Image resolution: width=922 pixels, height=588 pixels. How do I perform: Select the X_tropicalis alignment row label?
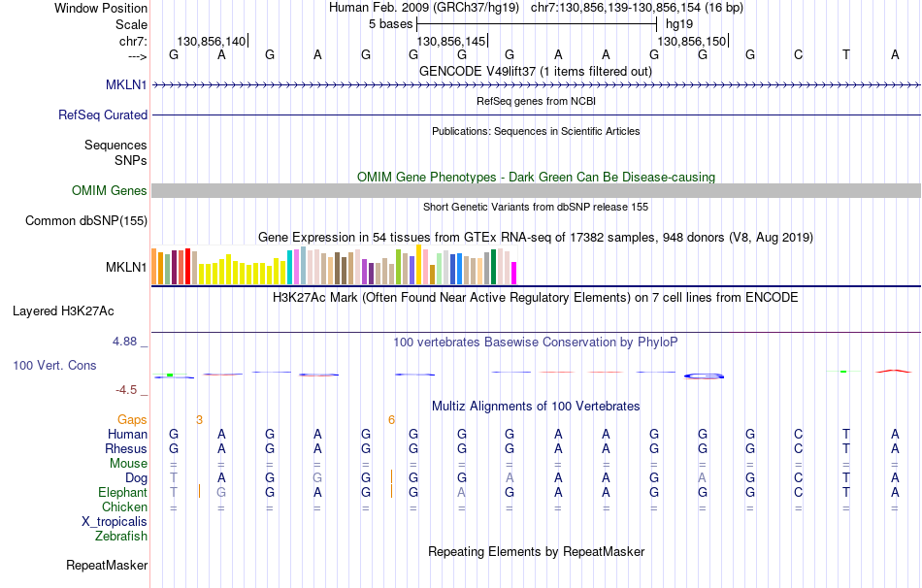[115, 522]
